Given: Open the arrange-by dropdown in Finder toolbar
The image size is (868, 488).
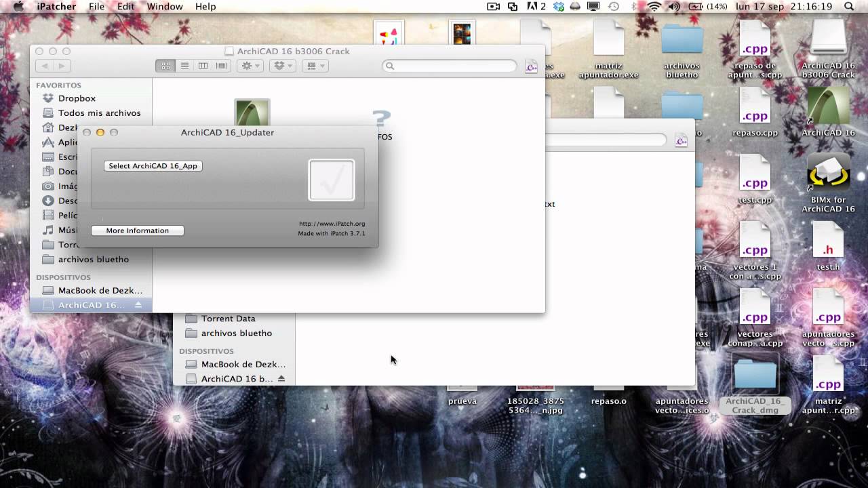Looking at the screenshot, I should pos(315,66).
